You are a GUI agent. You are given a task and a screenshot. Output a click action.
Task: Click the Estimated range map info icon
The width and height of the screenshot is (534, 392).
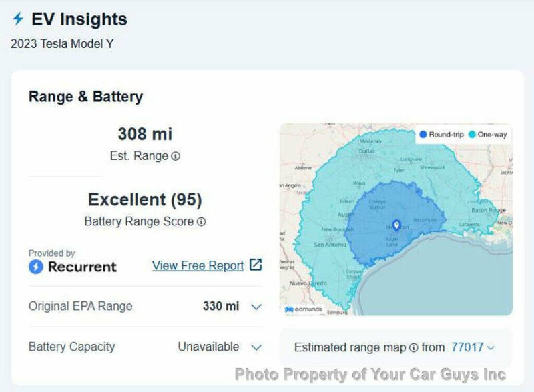[414, 347]
